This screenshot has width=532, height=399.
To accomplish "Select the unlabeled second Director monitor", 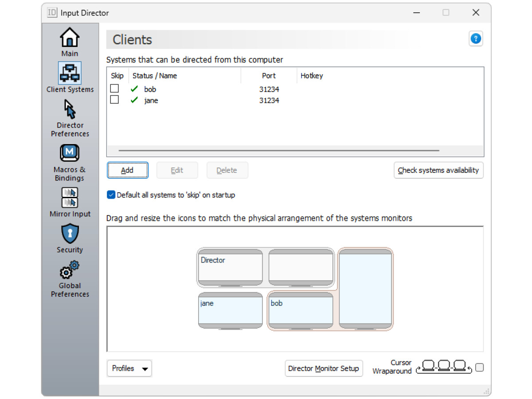I will [x=301, y=267].
